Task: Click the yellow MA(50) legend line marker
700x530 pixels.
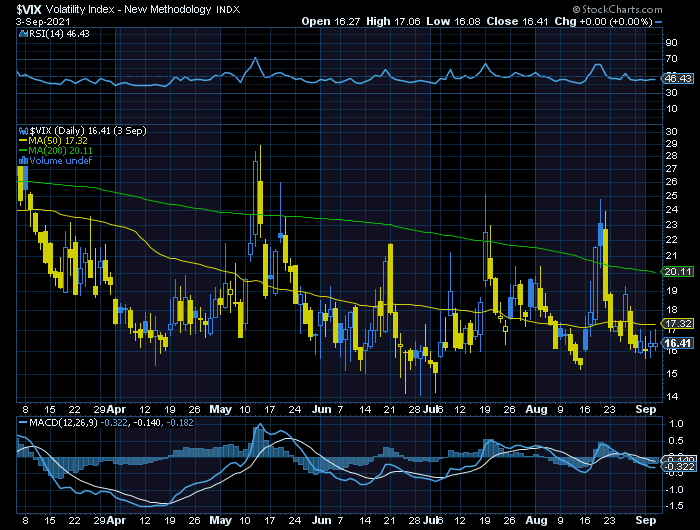Action: point(22,140)
